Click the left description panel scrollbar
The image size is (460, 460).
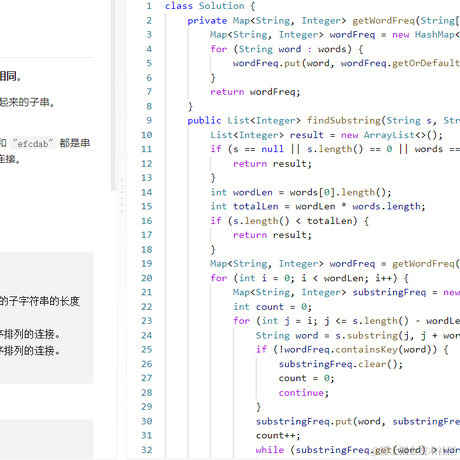point(113,95)
